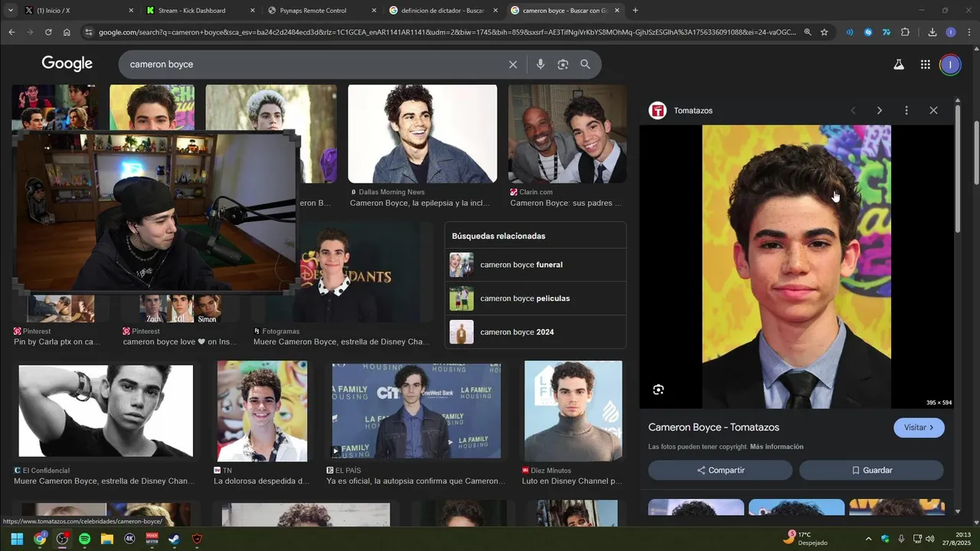Open Steam from the taskbar
The image size is (980, 551).
pos(175,539)
